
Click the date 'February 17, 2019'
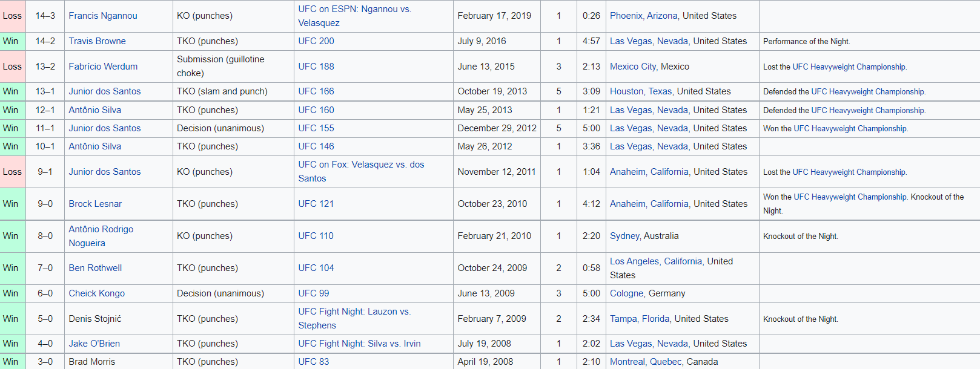[x=494, y=16]
